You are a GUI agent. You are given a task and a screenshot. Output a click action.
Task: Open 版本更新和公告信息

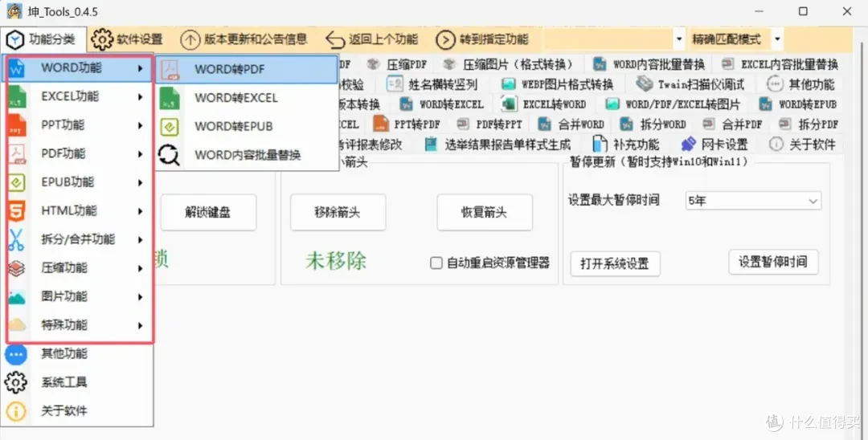244,39
